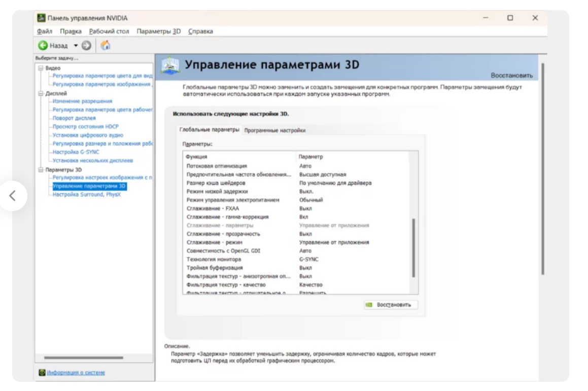Click the green Back arrow icon
The width and height of the screenshot is (588, 391).
[x=43, y=45]
